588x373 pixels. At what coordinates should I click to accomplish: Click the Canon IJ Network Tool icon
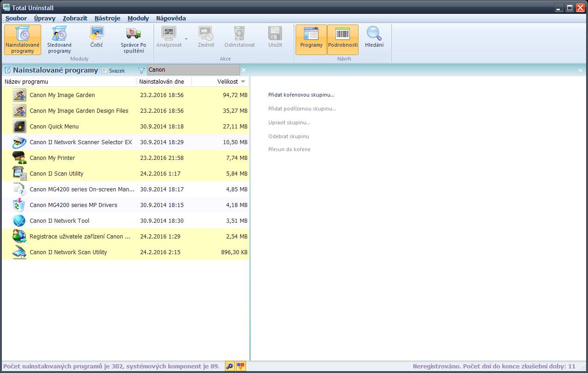19,220
